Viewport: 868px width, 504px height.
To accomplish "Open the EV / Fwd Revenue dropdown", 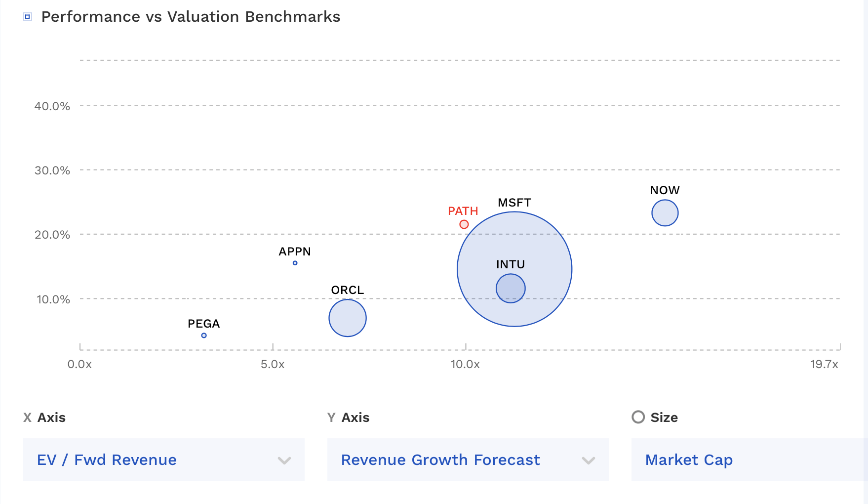I will click(163, 460).
